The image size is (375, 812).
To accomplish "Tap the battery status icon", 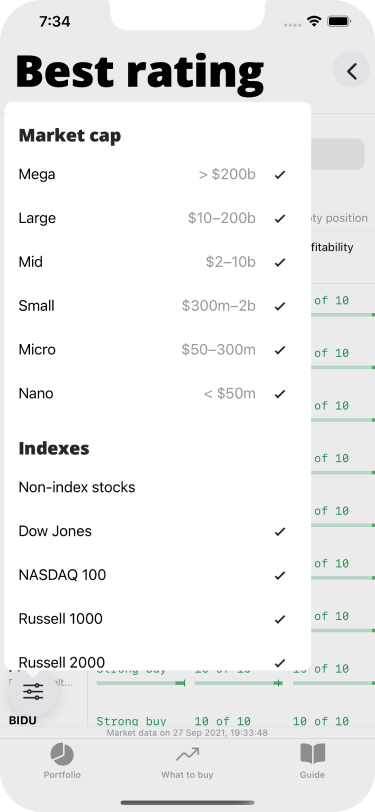I will click(x=339, y=21).
